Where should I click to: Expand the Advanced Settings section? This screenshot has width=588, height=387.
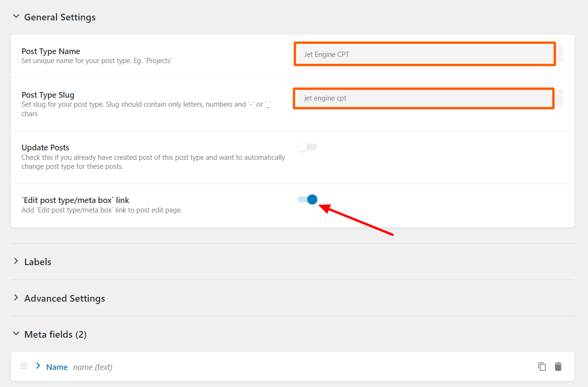[16, 298]
